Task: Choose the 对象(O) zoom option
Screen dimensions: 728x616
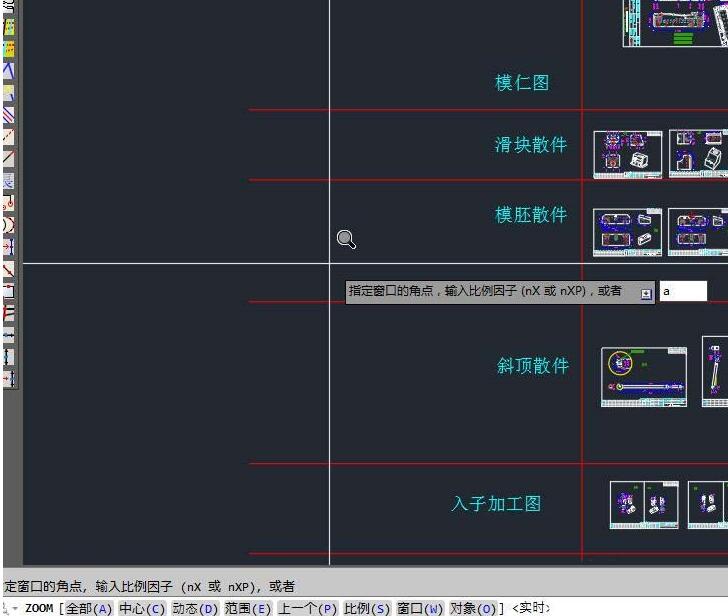Action: coord(473,608)
